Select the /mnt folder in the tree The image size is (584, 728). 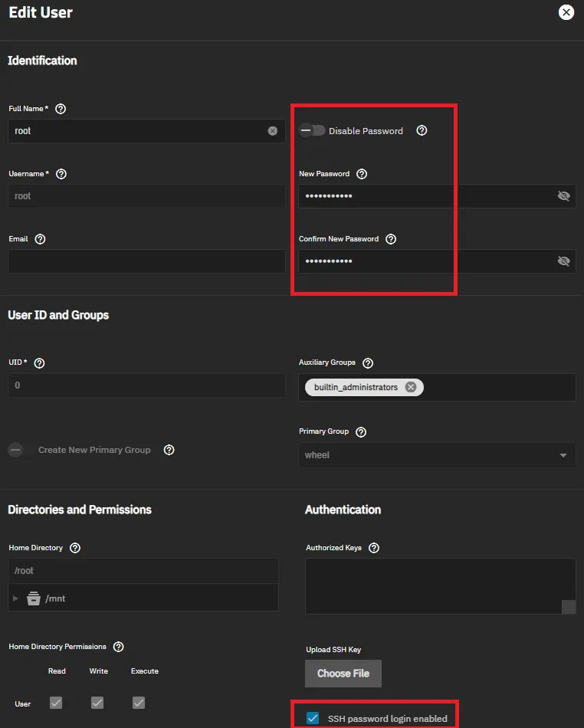click(x=55, y=598)
